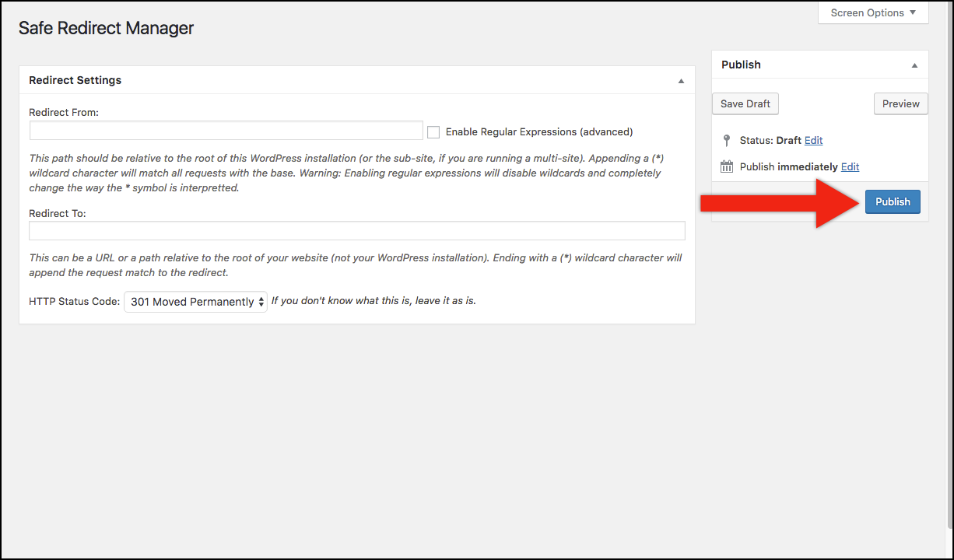Collapse the Redirect Settings panel using its triangle

681,81
